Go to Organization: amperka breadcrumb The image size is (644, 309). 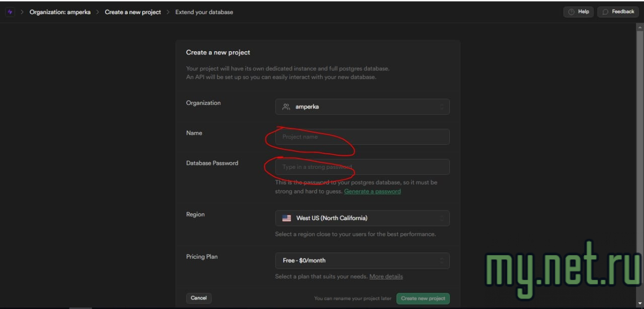pyautogui.click(x=60, y=12)
